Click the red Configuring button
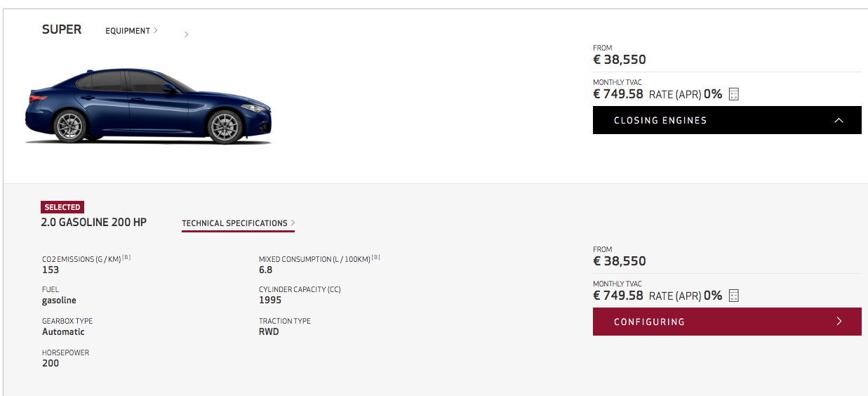This screenshot has width=868, height=396. [727, 322]
